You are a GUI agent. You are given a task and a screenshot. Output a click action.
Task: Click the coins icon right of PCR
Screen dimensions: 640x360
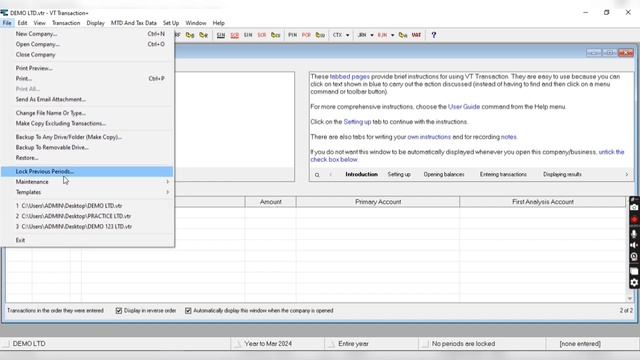[320, 35]
